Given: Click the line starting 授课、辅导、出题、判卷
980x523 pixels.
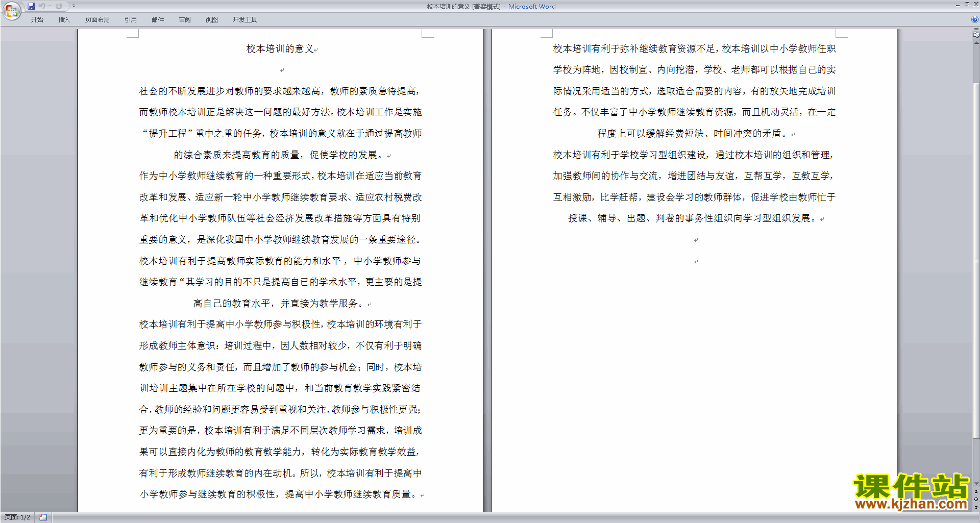Looking at the screenshot, I should (693, 218).
